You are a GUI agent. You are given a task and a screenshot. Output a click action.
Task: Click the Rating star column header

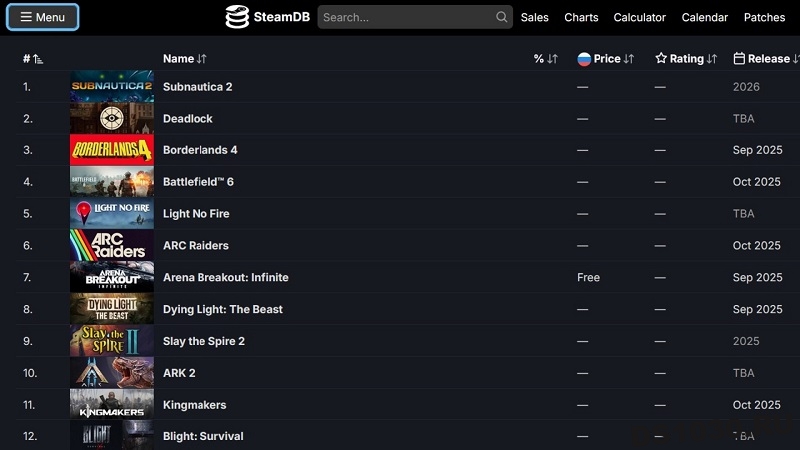[686, 59]
